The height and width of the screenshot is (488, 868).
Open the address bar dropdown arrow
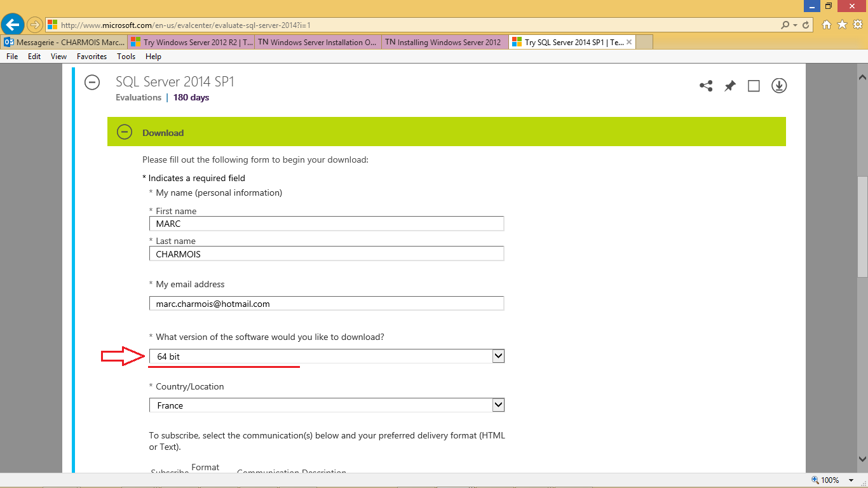click(x=796, y=25)
